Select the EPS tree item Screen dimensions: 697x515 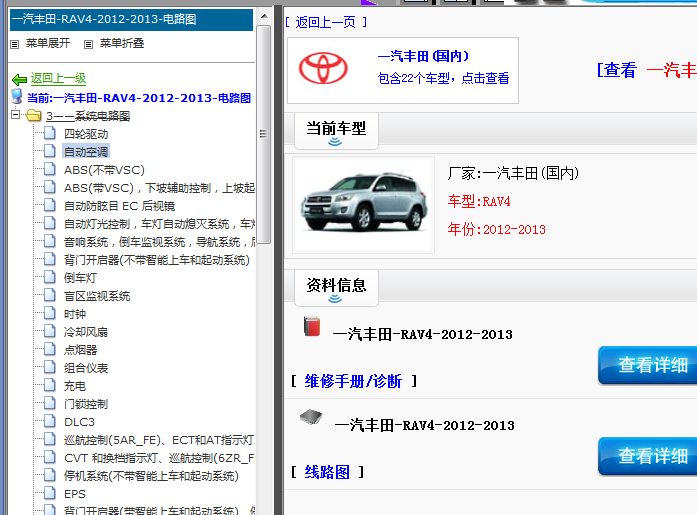tap(75, 494)
